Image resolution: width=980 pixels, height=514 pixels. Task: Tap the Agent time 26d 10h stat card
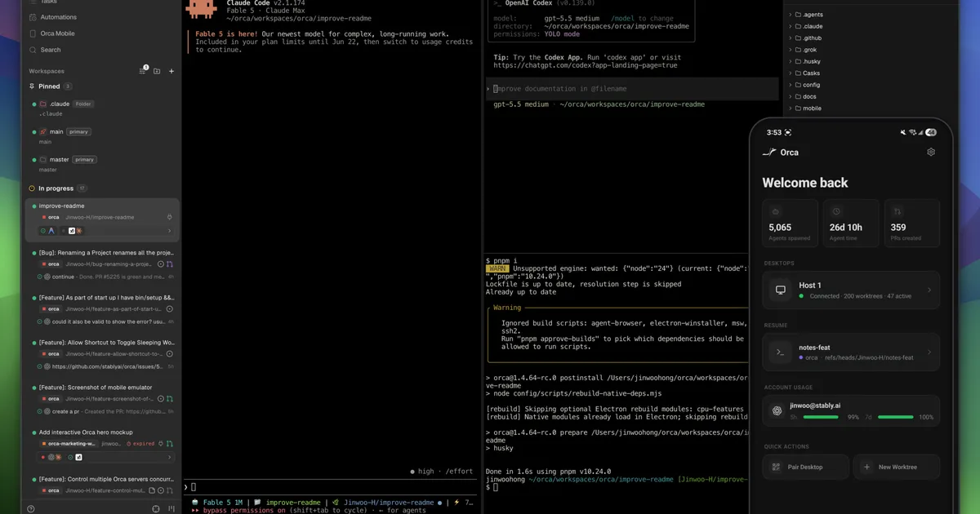(851, 223)
